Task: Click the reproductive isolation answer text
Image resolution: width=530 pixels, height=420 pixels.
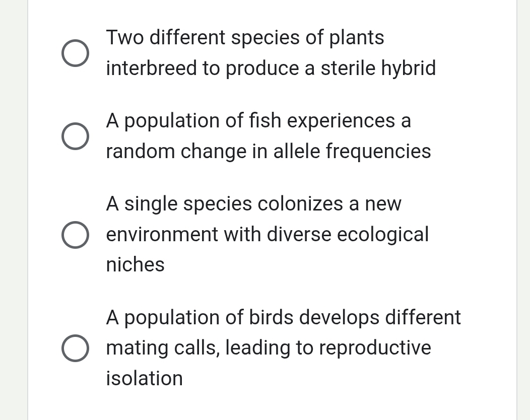Action: [284, 347]
